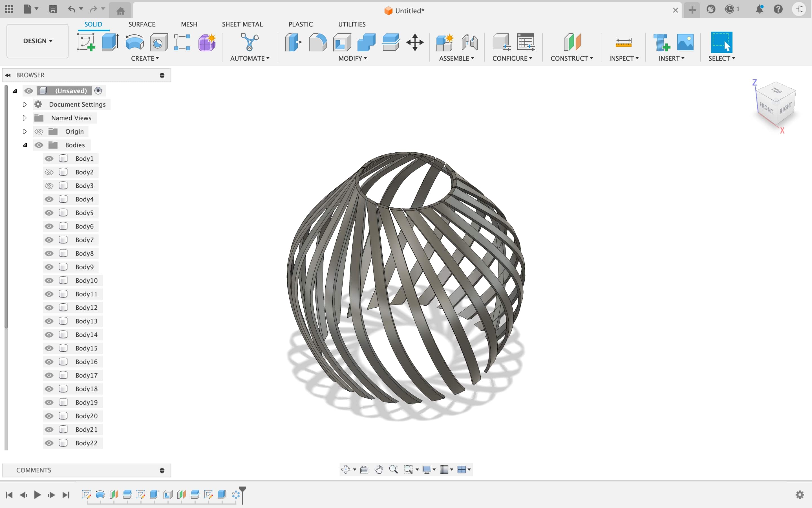This screenshot has width=812, height=508.
Task: Click the Insert Fastener icon
Action: 661,42
